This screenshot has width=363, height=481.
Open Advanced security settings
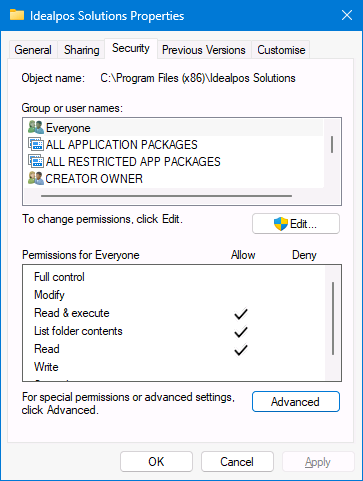click(x=296, y=402)
